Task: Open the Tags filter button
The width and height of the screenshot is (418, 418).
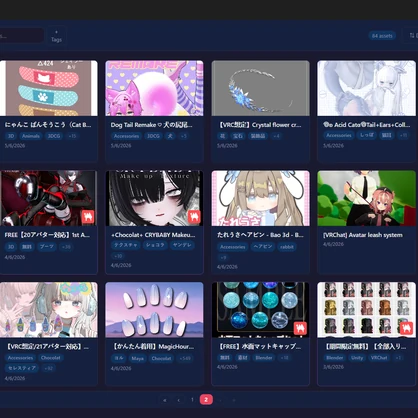Action: tap(56, 36)
